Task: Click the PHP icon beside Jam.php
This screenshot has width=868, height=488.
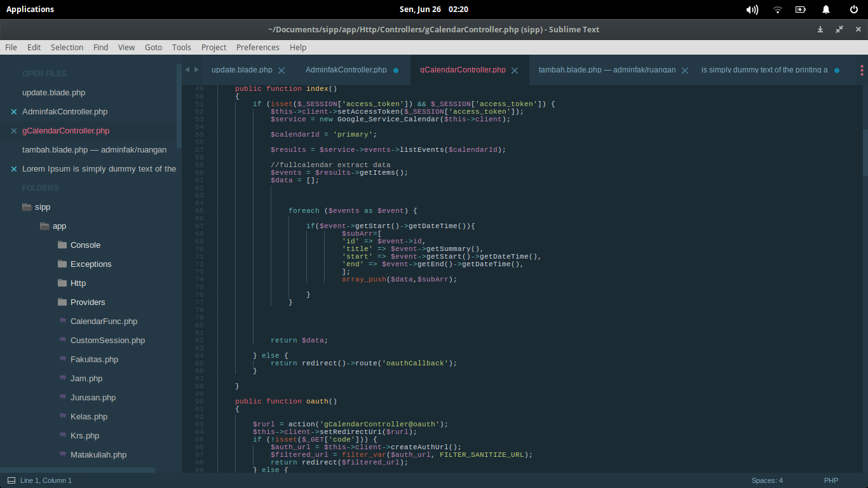Action: [63, 378]
